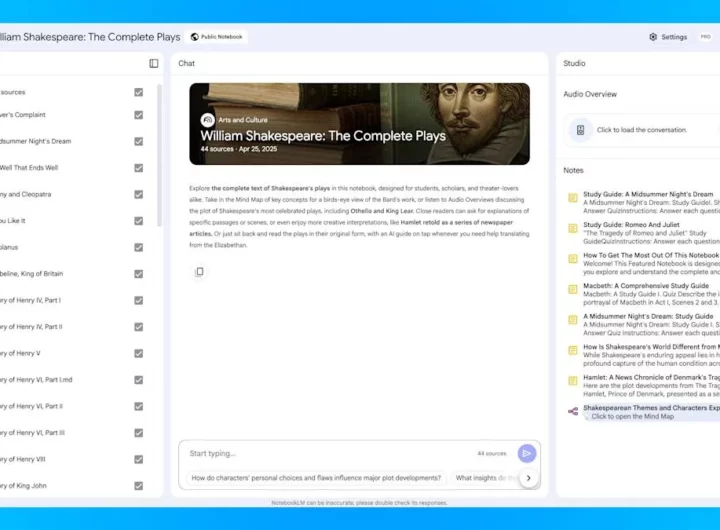Viewport: 720px width, 530px height.
Task: Uncheck the History of Henry V checkbox
Action: [139, 353]
